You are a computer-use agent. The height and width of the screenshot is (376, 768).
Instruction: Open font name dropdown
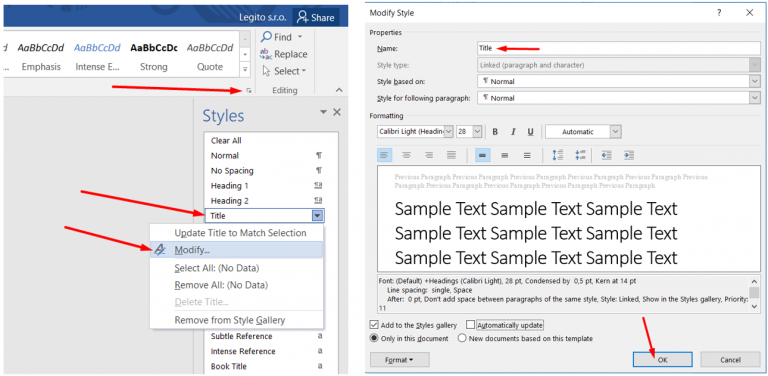[x=449, y=132]
